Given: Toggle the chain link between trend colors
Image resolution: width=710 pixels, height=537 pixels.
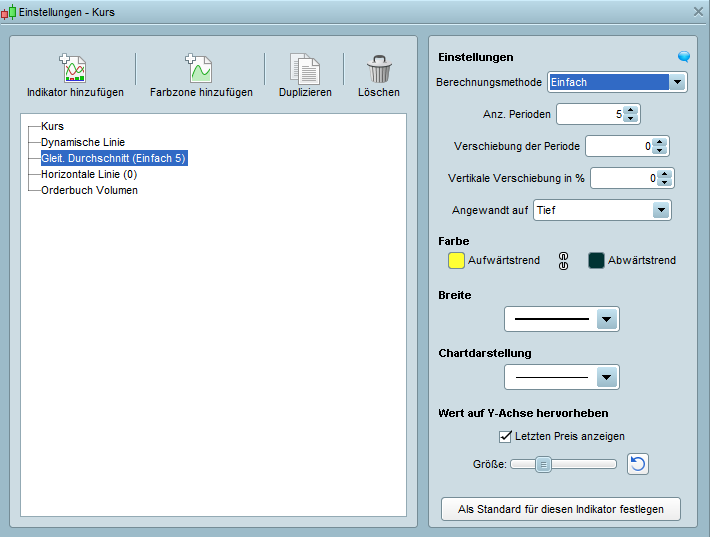Looking at the screenshot, I should [x=563, y=261].
